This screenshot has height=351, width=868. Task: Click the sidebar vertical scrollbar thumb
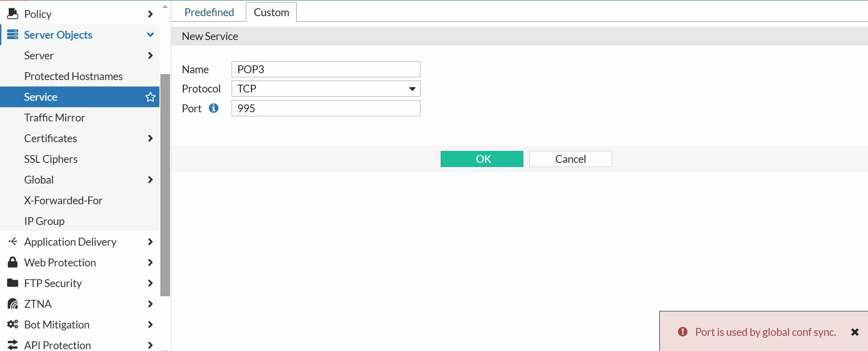[x=165, y=184]
